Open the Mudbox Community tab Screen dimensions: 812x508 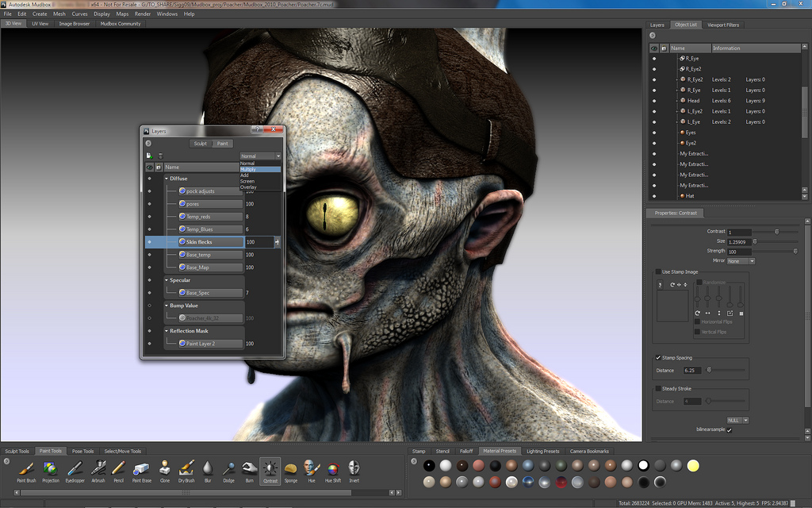[x=121, y=24]
